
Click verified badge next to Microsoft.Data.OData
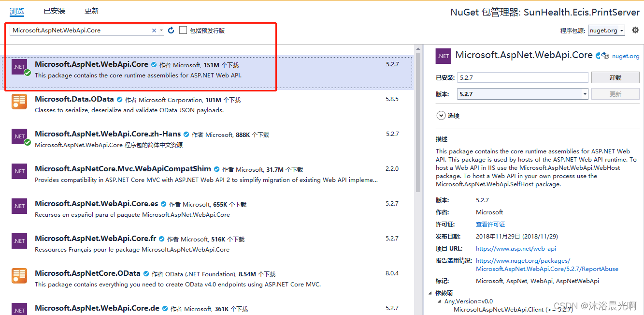coord(119,100)
